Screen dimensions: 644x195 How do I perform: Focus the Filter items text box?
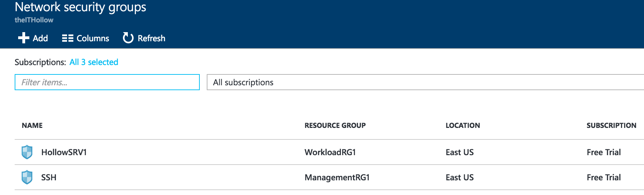(x=107, y=82)
